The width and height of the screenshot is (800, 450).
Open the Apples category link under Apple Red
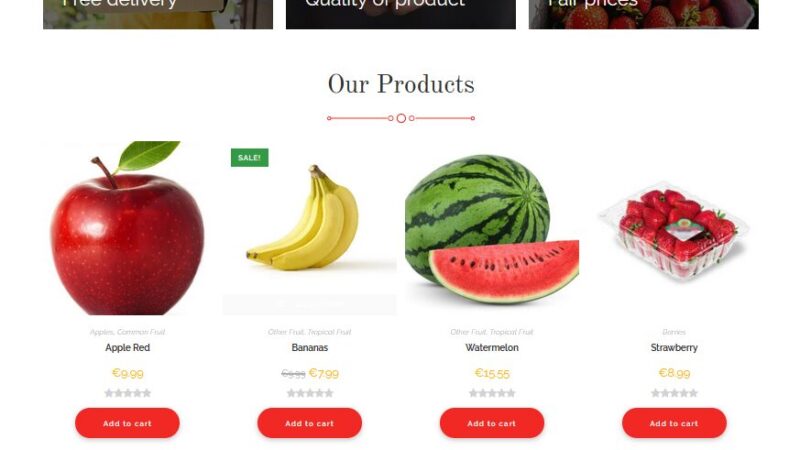pyautogui.click(x=102, y=332)
